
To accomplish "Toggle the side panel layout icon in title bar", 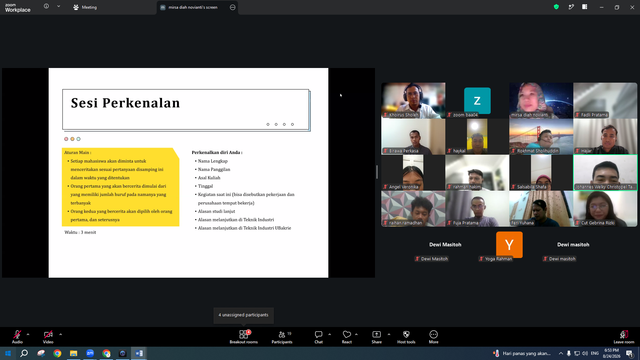I will [x=584, y=7].
